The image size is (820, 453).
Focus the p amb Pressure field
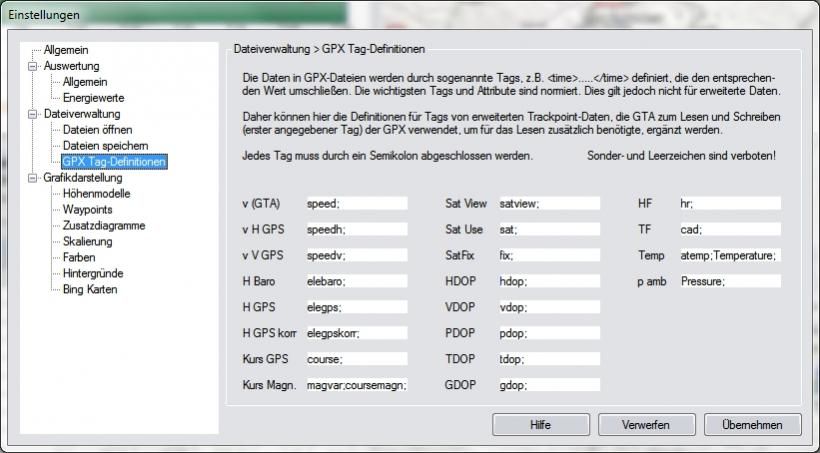728,281
